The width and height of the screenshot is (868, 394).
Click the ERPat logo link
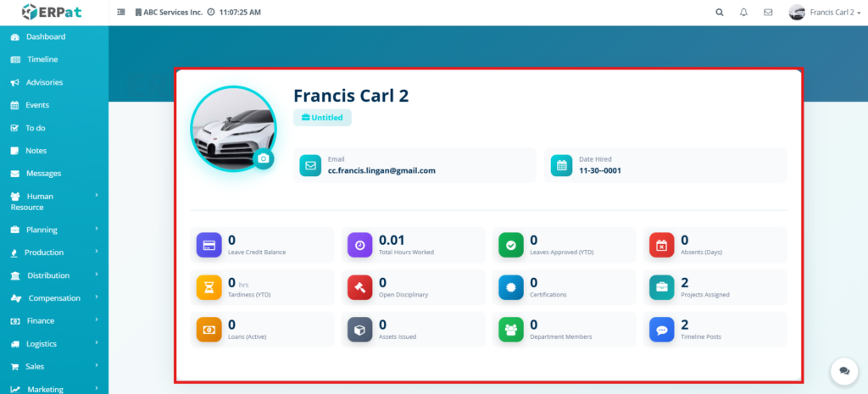click(53, 13)
